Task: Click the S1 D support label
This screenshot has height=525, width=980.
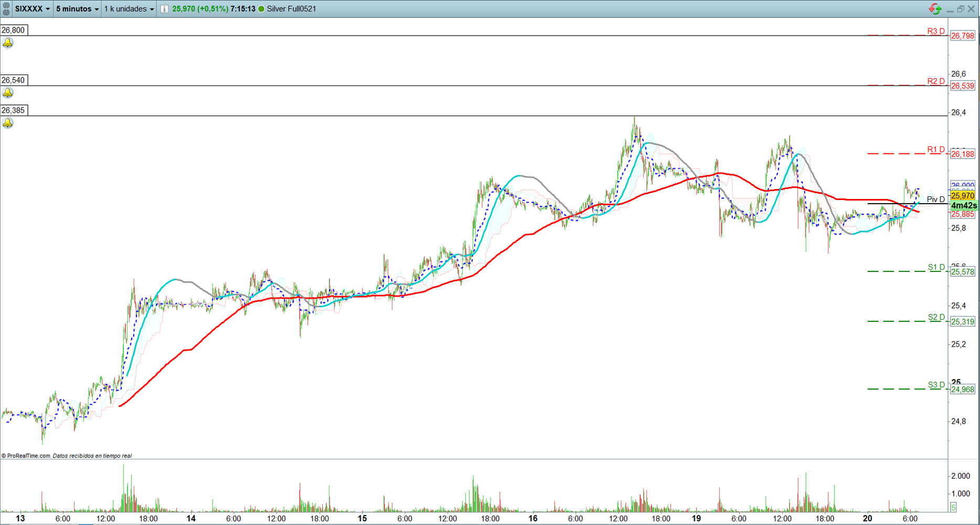Action: [x=936, y=267]
